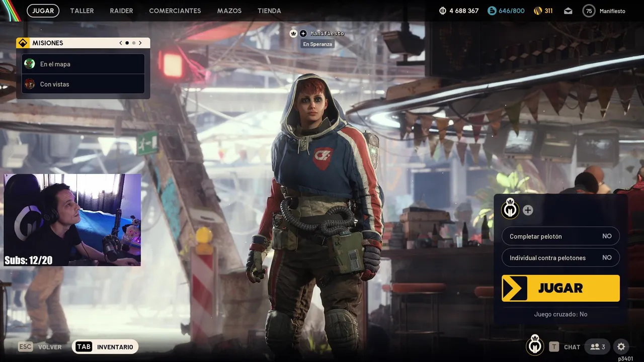This screenshot has height=362, width=644.
Task: Click the 'Con vistas' mission avatar icon
Action: coord(30,84)
